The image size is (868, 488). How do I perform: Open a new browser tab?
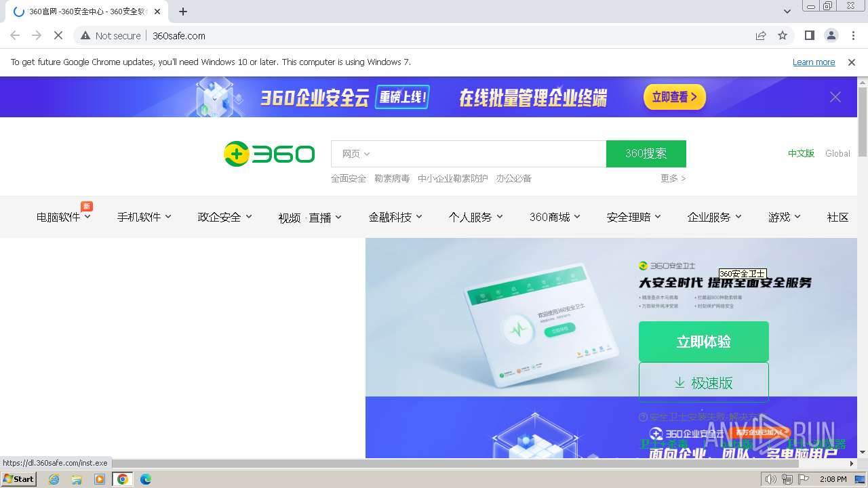point(183,12)
